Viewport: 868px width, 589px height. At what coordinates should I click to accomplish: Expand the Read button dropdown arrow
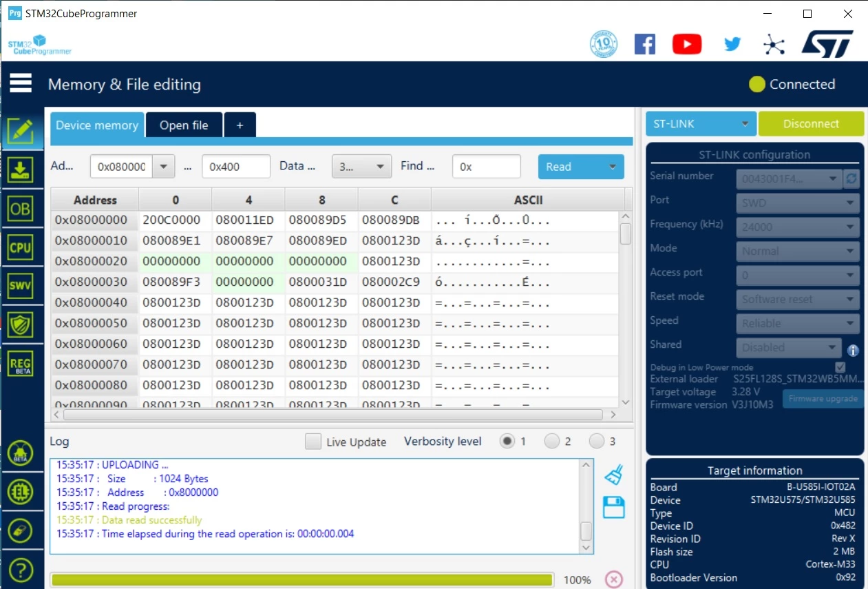click(612, 167)
